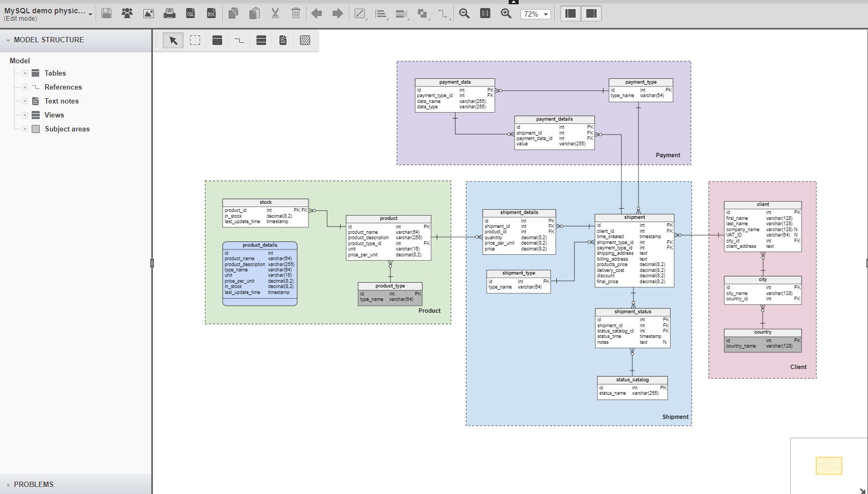The width and height of the screenshot is (868, 494).
Task: Expand the Subject areas node
Action: pos(25,129)
